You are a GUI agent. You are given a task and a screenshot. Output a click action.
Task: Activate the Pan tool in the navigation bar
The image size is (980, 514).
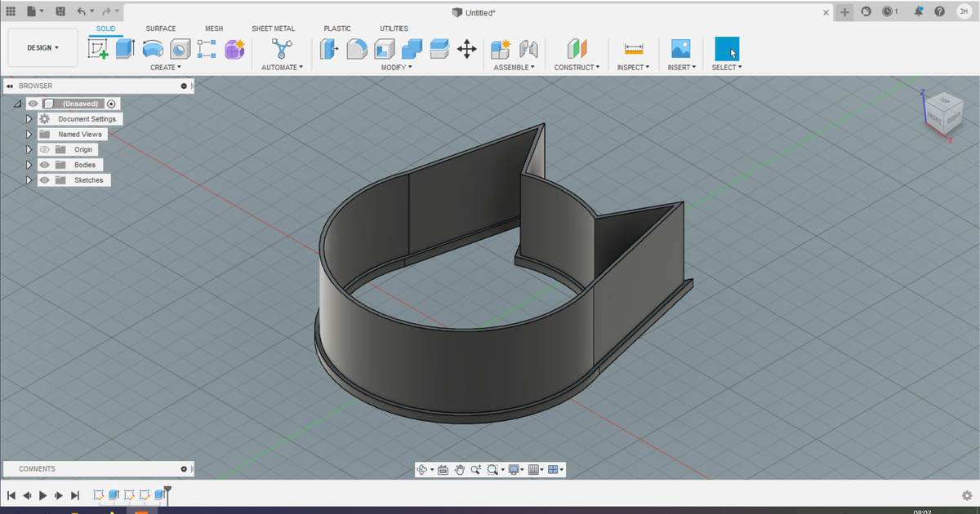[459, 469]
